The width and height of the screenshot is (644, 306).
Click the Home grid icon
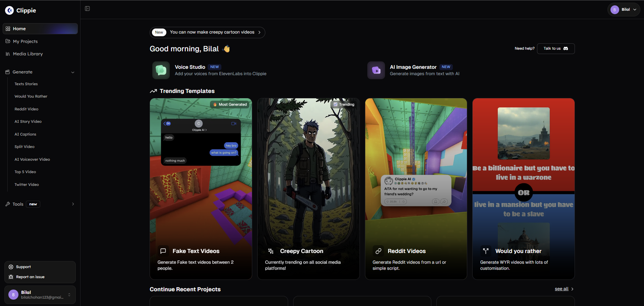[x=8, y=29]
